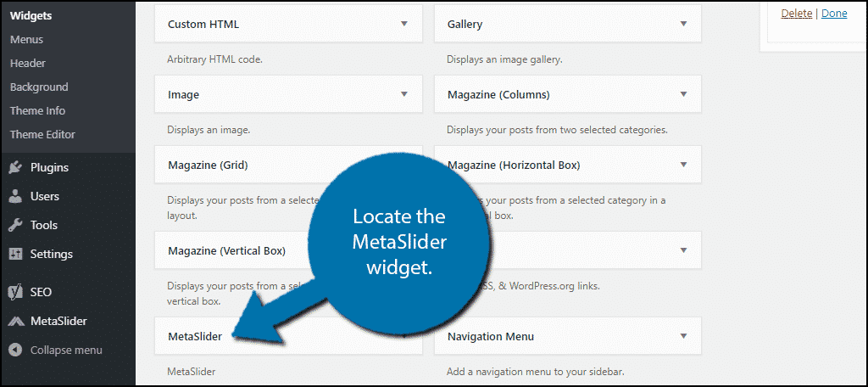Expand the Magazine (Horizontal Box) widget arrow
868x387 pixels.
[x=684, y=165]
